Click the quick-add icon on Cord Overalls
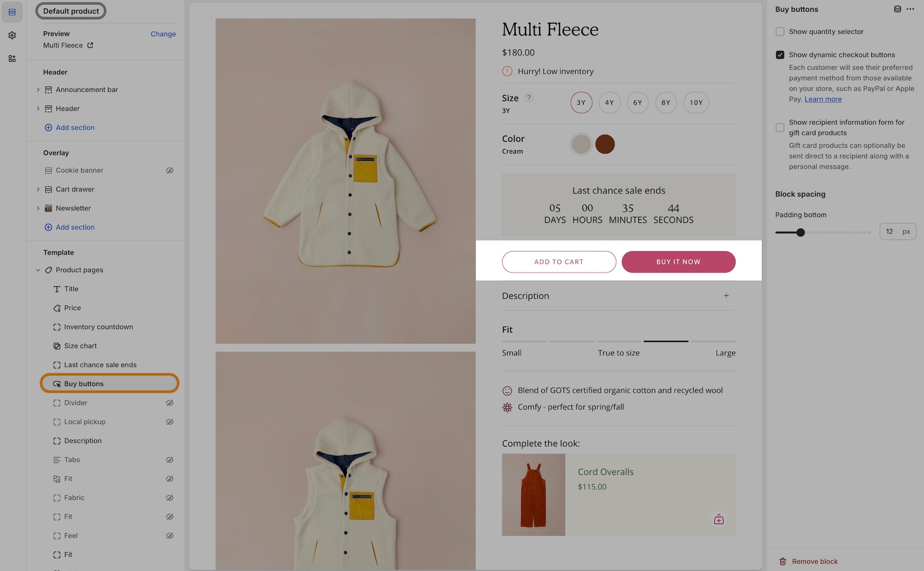 click(x=718, y=519)
